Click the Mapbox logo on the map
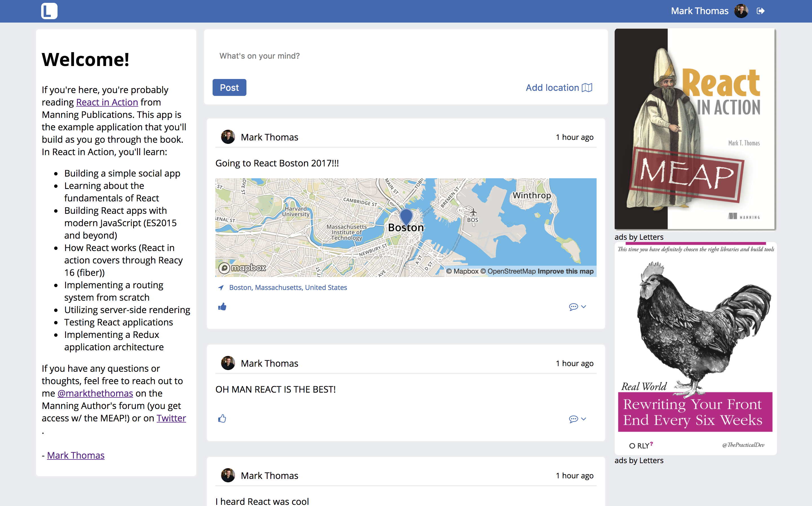The height and width of the screenshot is (506, 812). (242, 268)
